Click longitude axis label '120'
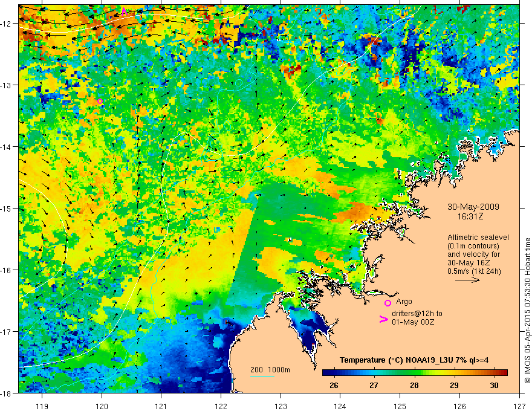The width and height of the screenshot is (532, 411). point(102,406)
